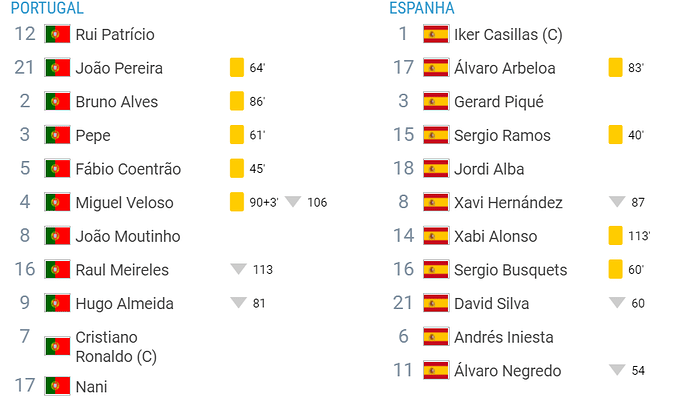Open the PORTUGAL team heading
The image size is (690, 410).
tap(47, 8)
